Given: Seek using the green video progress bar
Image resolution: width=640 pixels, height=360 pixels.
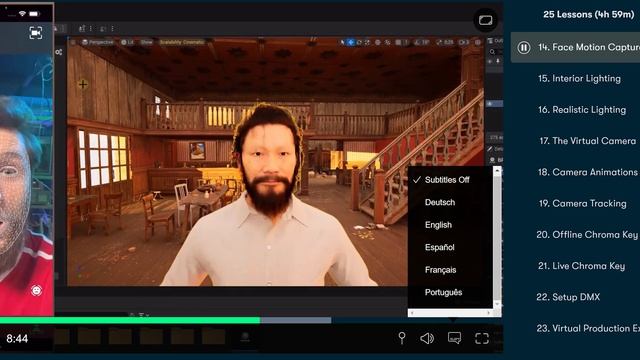Looking at the screenshot, I should point(130,320).
